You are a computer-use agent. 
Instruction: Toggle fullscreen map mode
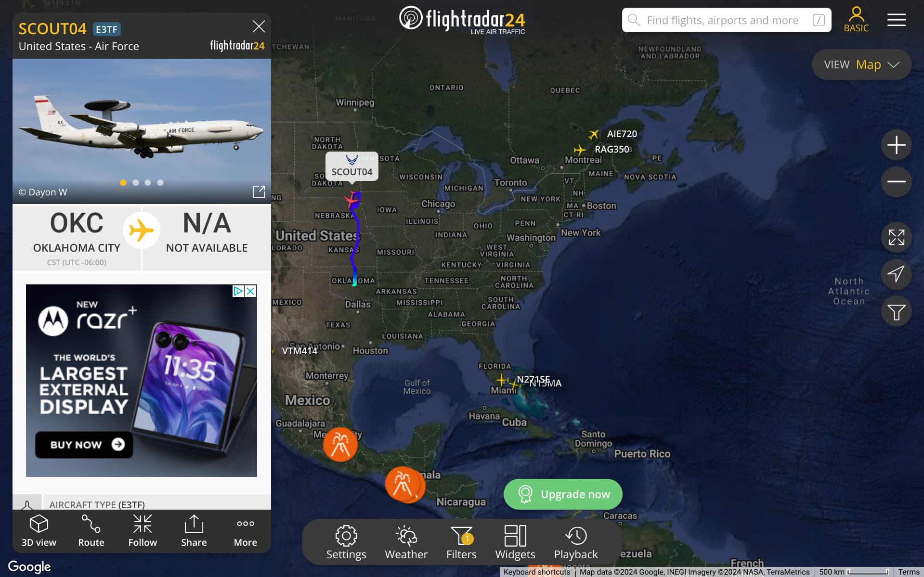(896, 237)
